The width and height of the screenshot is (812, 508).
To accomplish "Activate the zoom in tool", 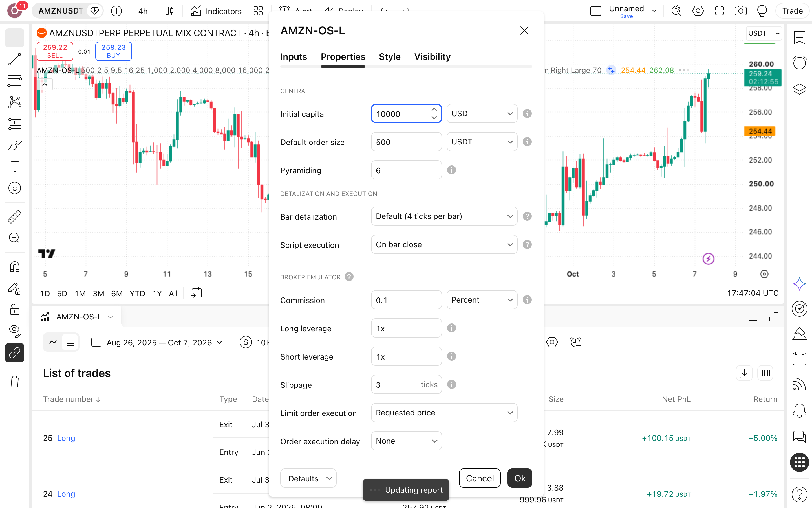I will point(14,238).
